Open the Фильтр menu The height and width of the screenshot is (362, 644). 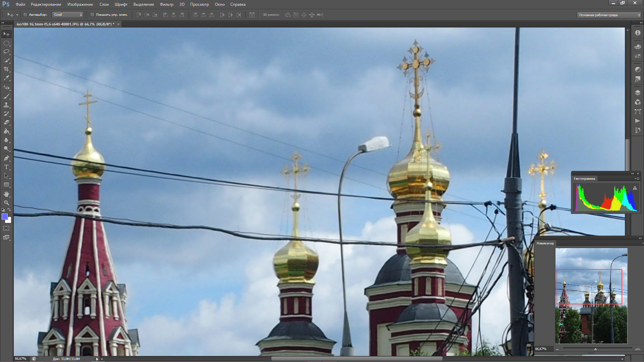[x=166, y=4]
